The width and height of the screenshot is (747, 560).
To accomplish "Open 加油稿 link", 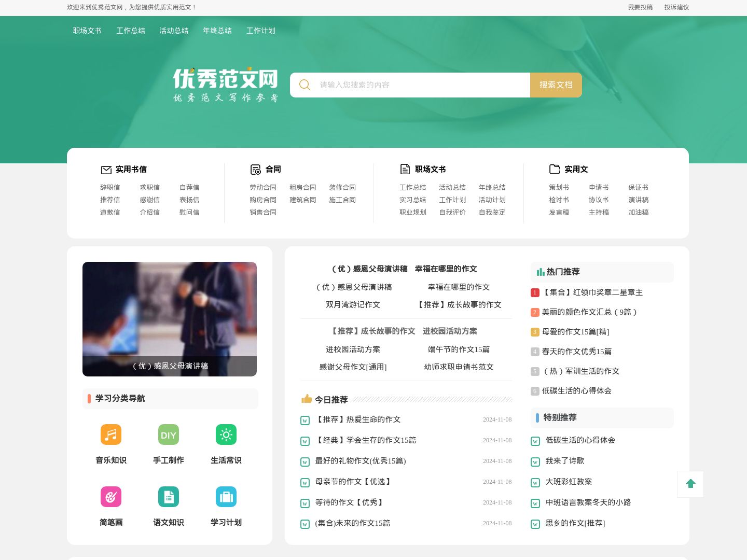I will coord(639,212).
